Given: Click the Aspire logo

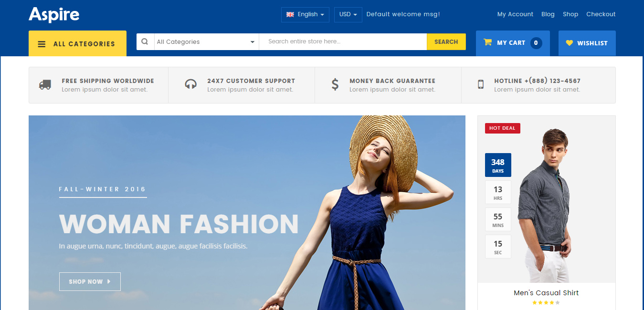Looking at the screenshot, I should tap(54, 15).
